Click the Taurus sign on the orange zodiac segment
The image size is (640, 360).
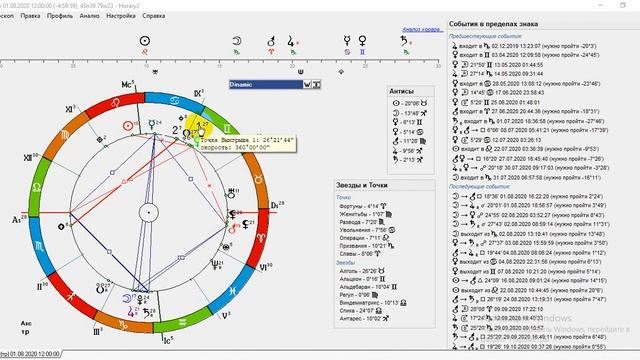258,179
